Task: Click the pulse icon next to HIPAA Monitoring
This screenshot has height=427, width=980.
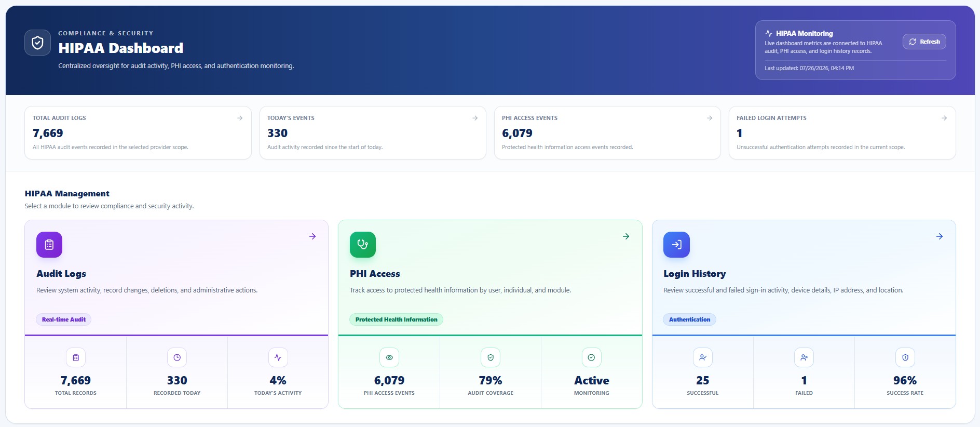Action: click(x=769, y=33)
